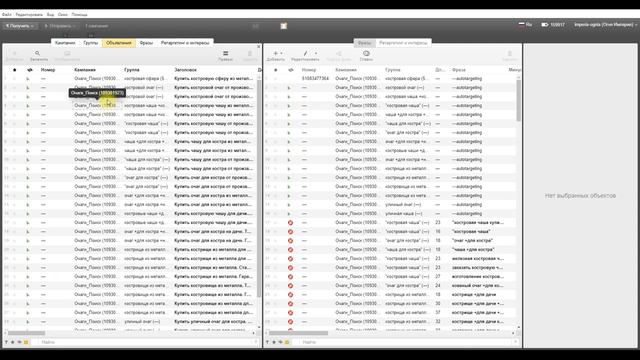Click dot status column header in phrases table
Viewport: 640px width, 360px height.
(276, 70)
